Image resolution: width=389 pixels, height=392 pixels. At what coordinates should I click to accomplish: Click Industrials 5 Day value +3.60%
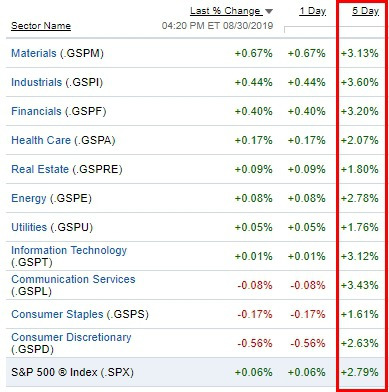(359, 82)
